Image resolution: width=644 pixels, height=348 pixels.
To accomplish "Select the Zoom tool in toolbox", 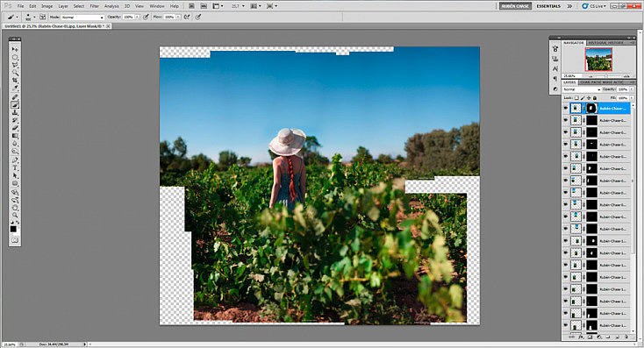I will click(15, 216).
